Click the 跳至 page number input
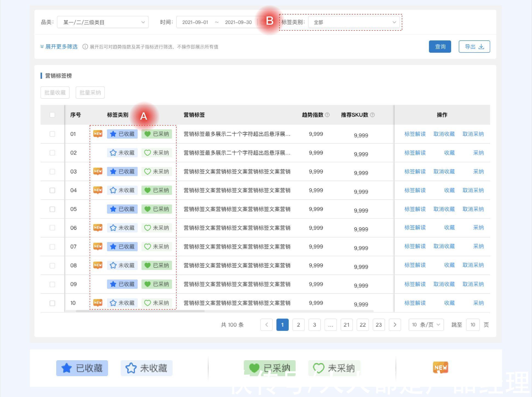 (473, 325)
